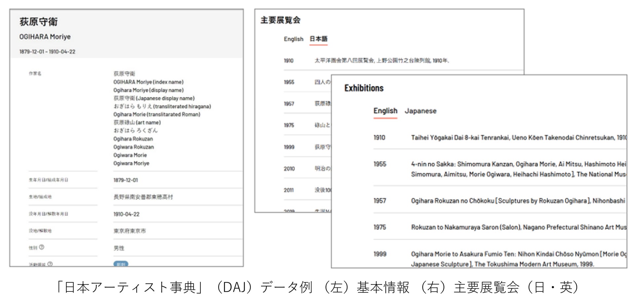Click the 4-nin no Sakka exhibition entry

click(x=519, y=169)
